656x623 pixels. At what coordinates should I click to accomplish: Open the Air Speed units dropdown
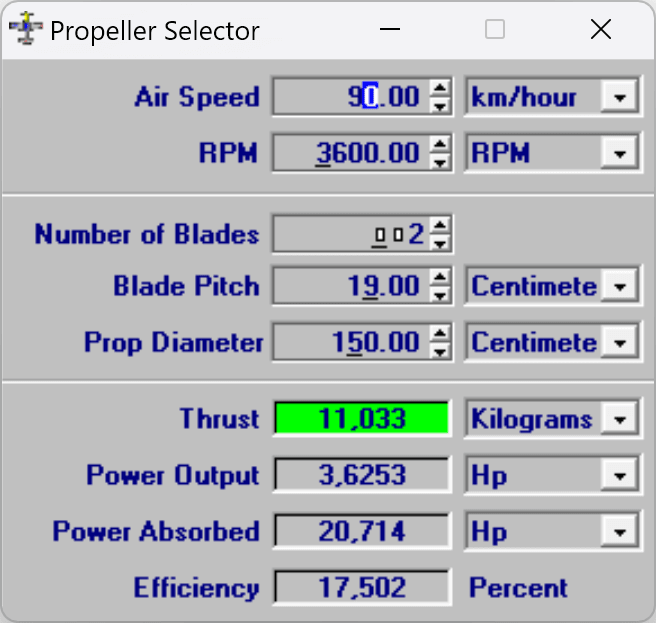pyautogui.click(x=622, y=98)
